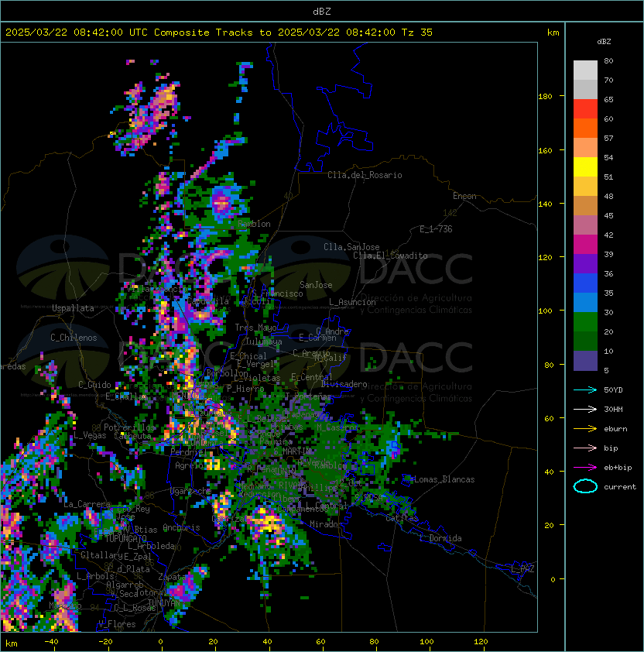Image resolution: width=644 pixels, height=652 pixels.
Task: Click the 'Encon' map label
Action: click(464, 196)
